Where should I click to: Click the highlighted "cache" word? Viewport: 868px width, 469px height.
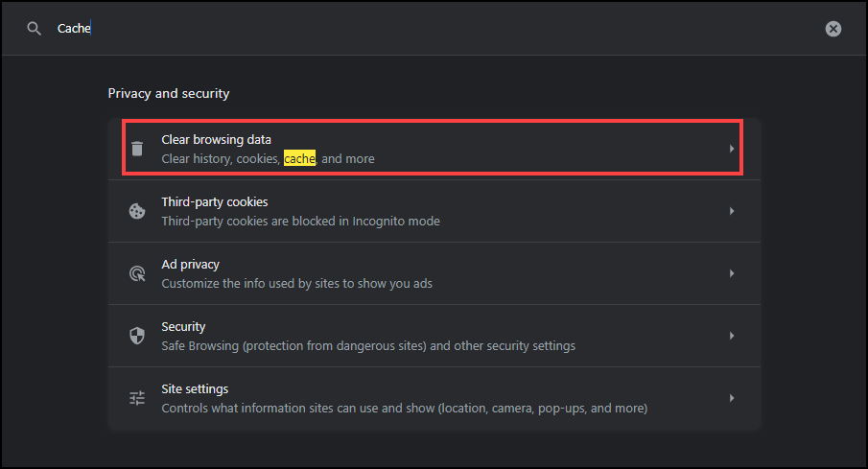point(299,158)
